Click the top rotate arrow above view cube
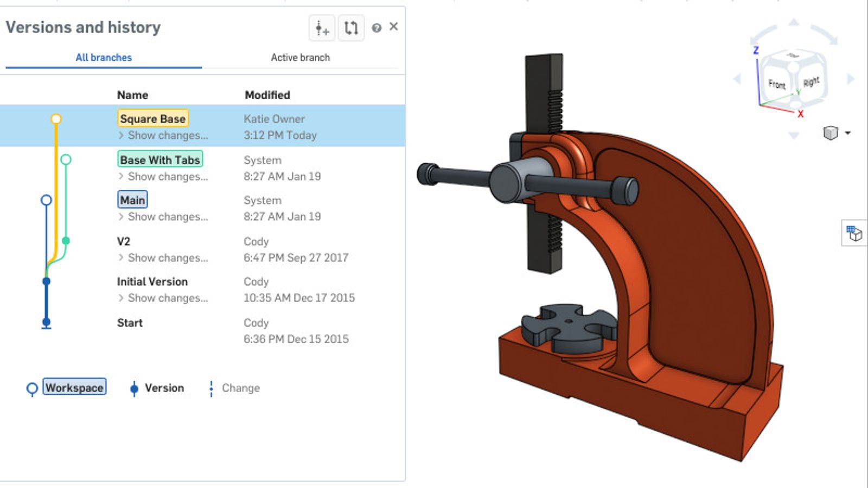The image size is (868, 488). tap(795, 23)
